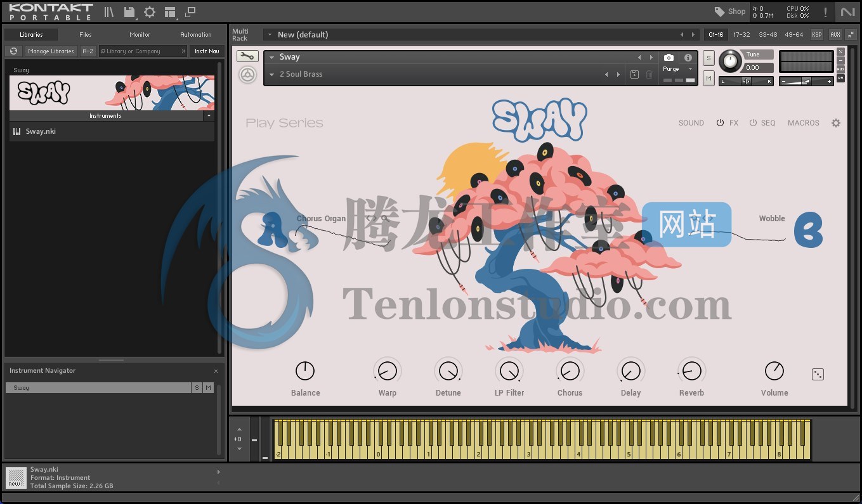This screenshot has width=862, height=504.
Task: Open the 2 Soul Brass snapshot dropdown
Action: point(271,75)
